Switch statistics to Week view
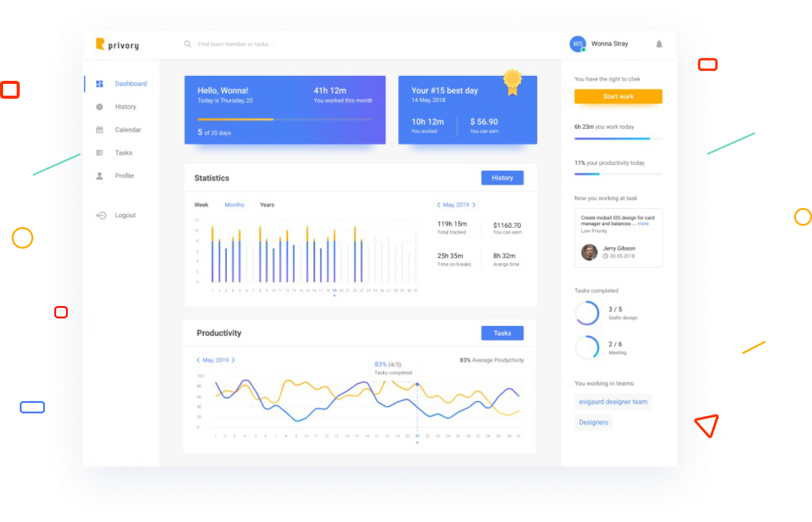Image resolution: width=812 pixels, height=522 pixels. [202, 205]
